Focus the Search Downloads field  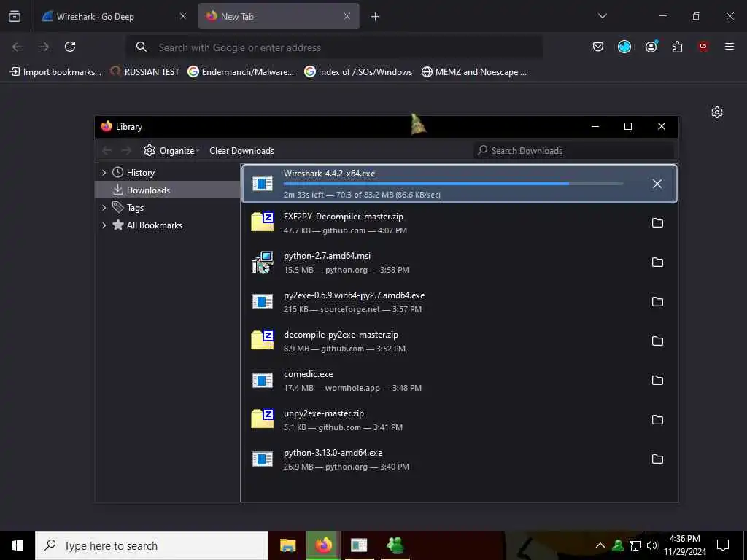click(x=575, y=150)
